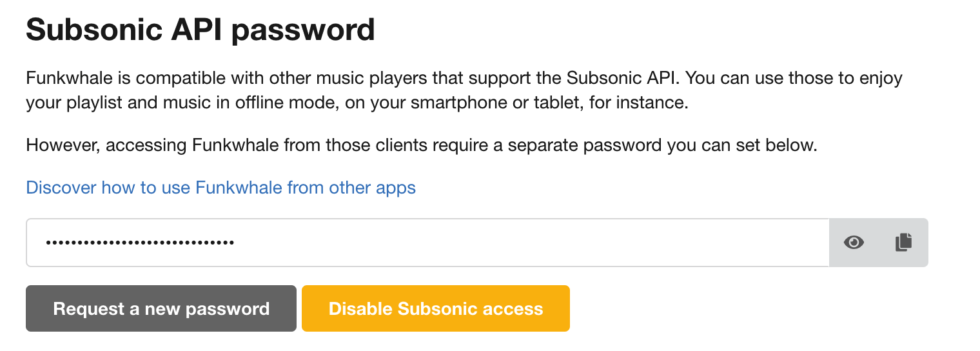Show the hidden Subsonic API password
Viewport: 980px width, 351px height.
click(x=854, y=243)
